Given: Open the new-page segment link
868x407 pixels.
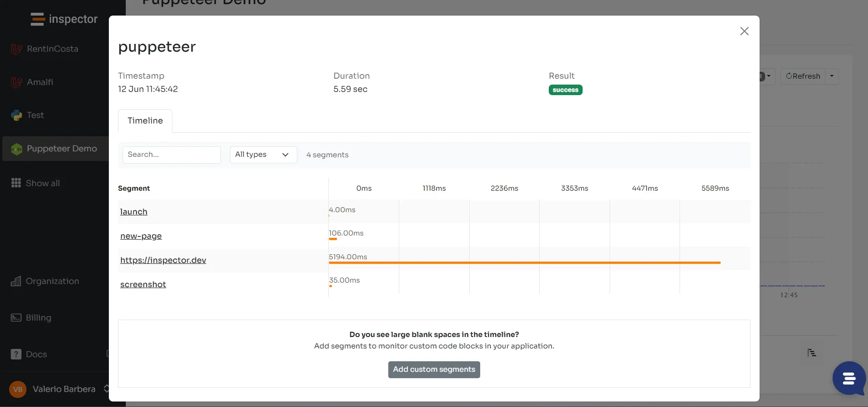Looking at the screenshot, I should [x=141, y=236].
